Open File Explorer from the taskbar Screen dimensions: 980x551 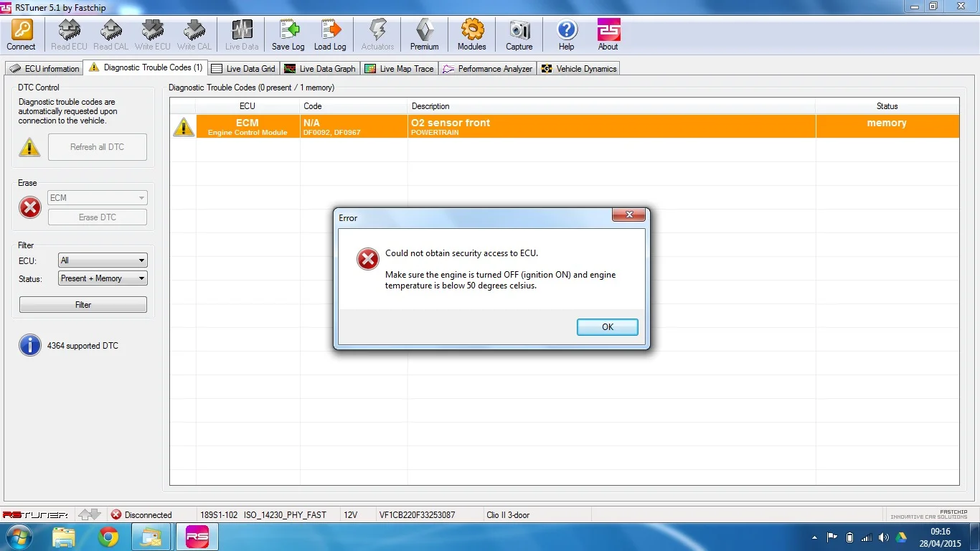coord(63,537)
